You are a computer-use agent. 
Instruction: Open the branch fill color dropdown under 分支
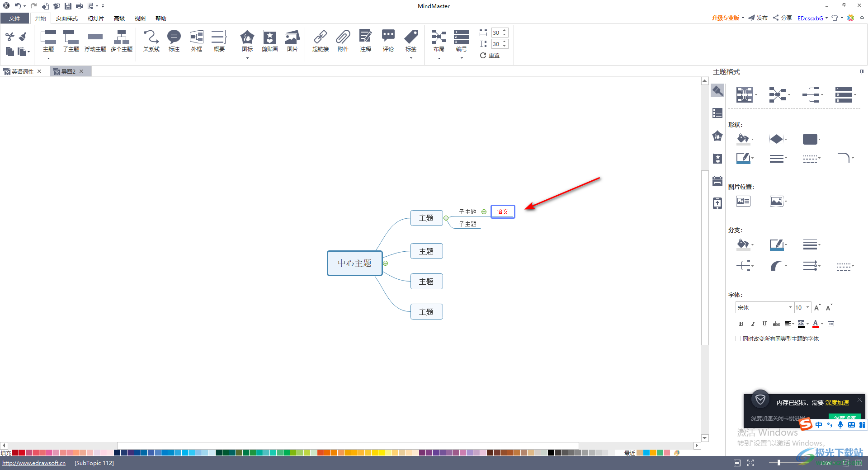tap(752, 245)
